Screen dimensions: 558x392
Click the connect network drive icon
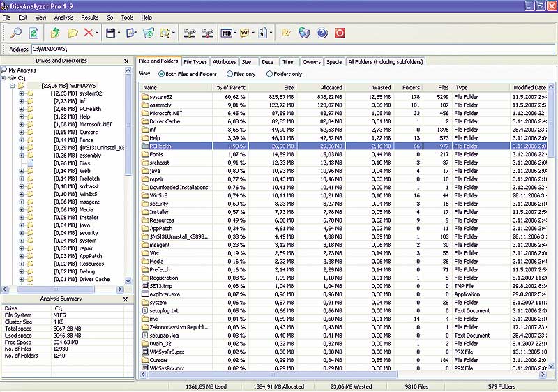(x=190, y=33)
